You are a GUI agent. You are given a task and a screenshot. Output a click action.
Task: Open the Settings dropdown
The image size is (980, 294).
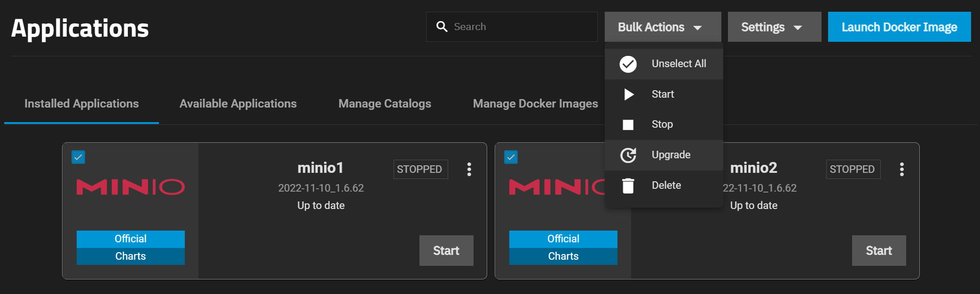click(x=775, y=27)
